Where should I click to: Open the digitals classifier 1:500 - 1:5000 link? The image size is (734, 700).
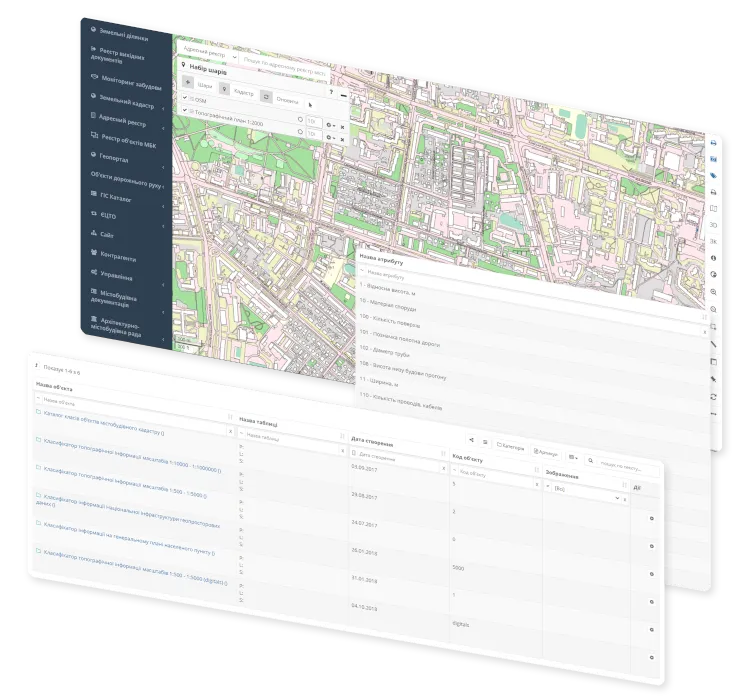(135, 567)
